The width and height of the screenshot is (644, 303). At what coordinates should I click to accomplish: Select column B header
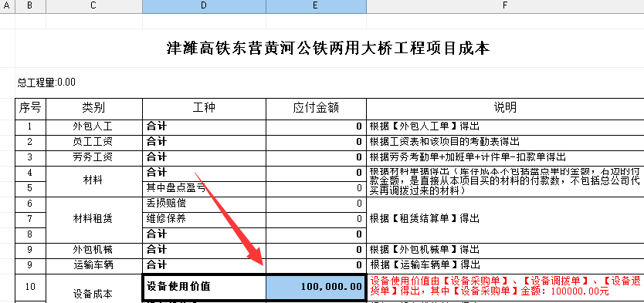[30, 6]
